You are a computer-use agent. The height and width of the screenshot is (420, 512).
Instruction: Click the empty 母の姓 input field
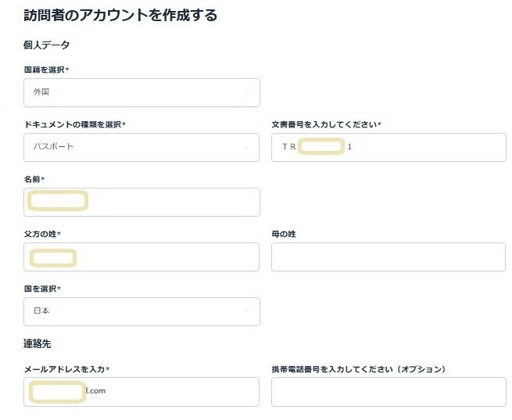(388, 257)
